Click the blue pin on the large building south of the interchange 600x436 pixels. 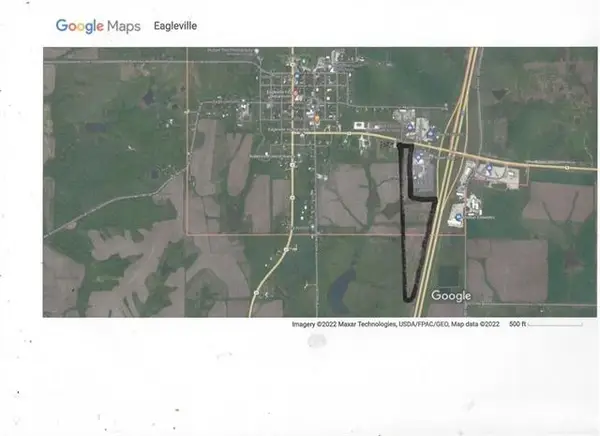(458, 217)
